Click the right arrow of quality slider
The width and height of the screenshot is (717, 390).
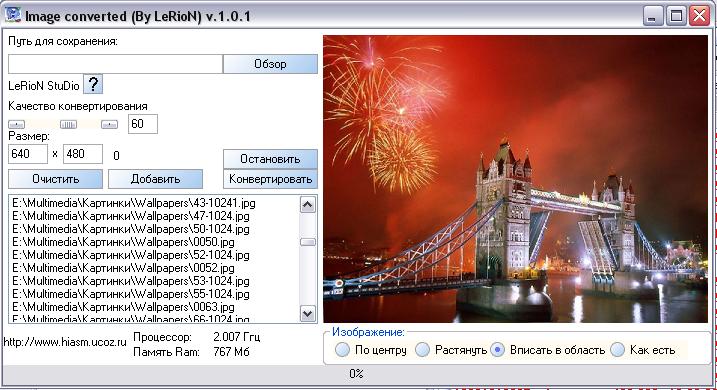pyautogui.click(x=109, y=124)
